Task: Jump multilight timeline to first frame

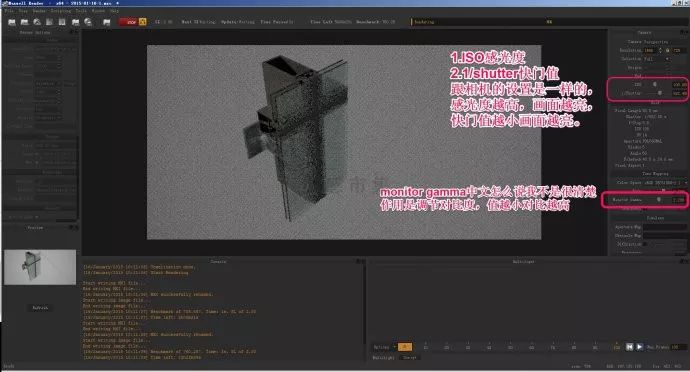Action: [629, 347]
